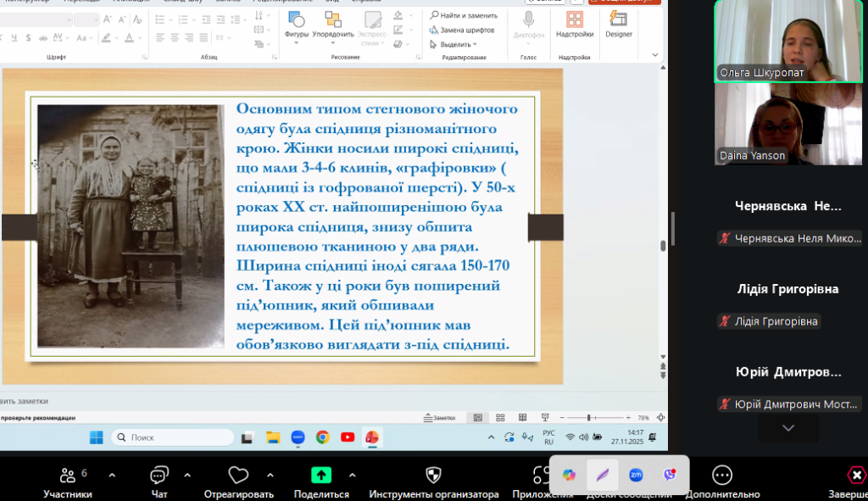Switch to slide sorter view in status bar
This screenshot has height=501, width=868.
501,418
